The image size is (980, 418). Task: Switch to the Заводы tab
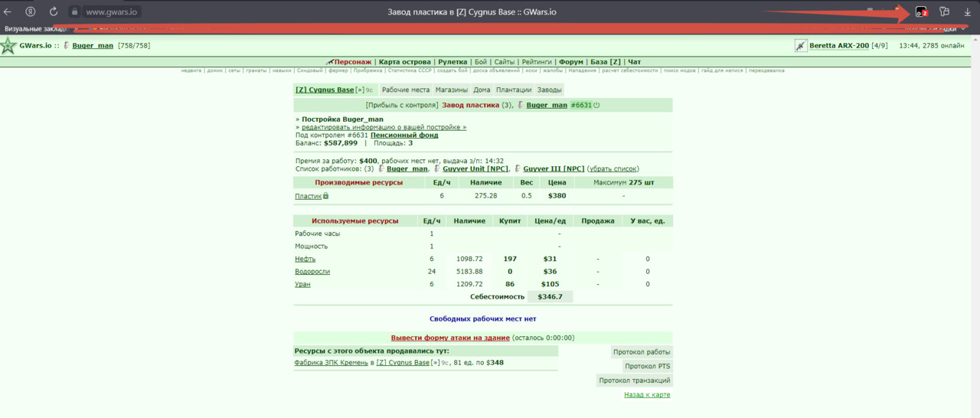tap(549, 90)
